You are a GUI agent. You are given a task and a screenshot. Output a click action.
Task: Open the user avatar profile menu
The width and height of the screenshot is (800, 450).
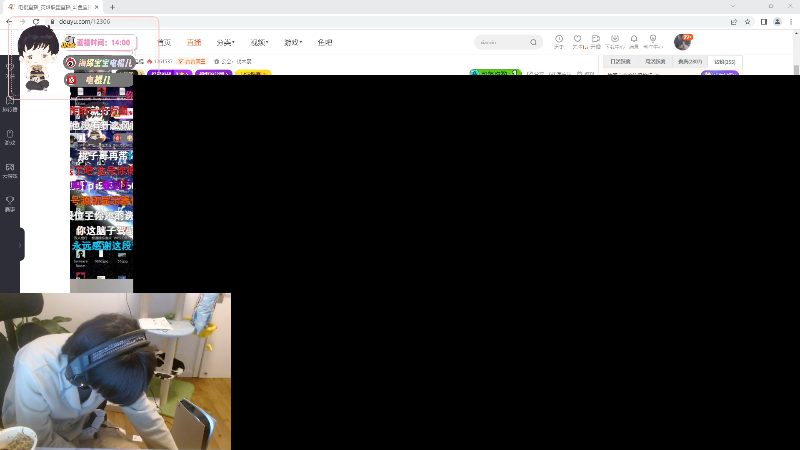tap(682, 42)
